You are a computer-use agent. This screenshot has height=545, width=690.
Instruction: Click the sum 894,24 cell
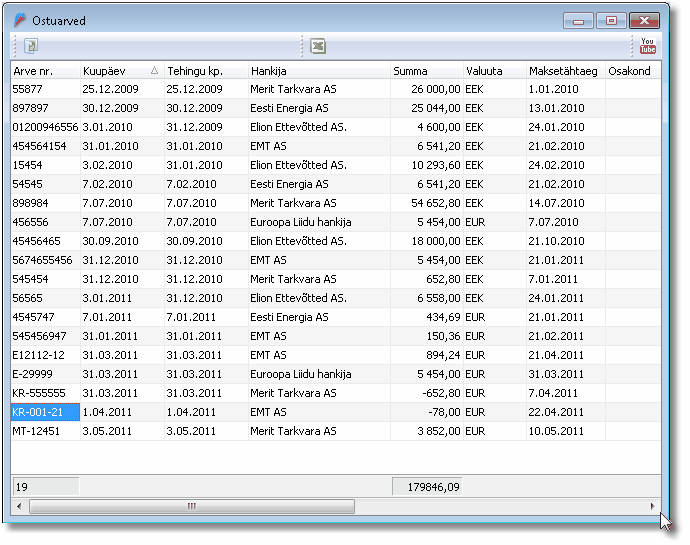click(427, 355)
